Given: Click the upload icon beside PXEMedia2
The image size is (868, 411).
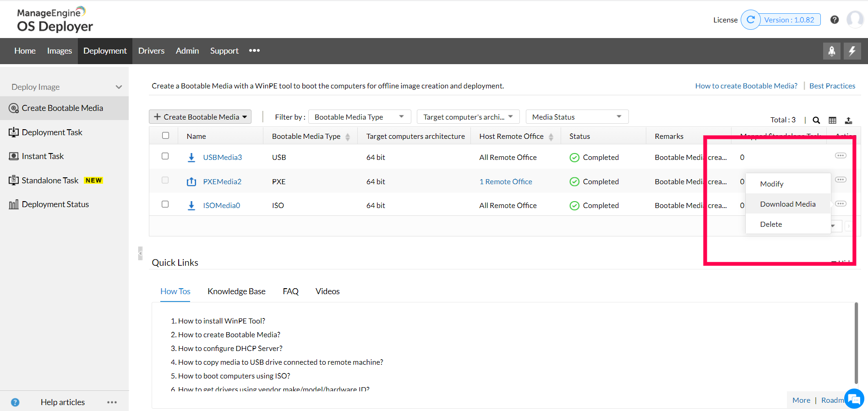Looking at the screenshot, I should pyautogui.click(x=191, y=181).
